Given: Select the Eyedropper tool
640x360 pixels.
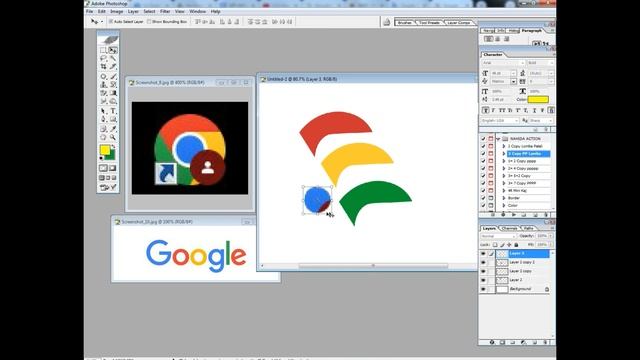Looking at the screenshot, I should 113,129.
